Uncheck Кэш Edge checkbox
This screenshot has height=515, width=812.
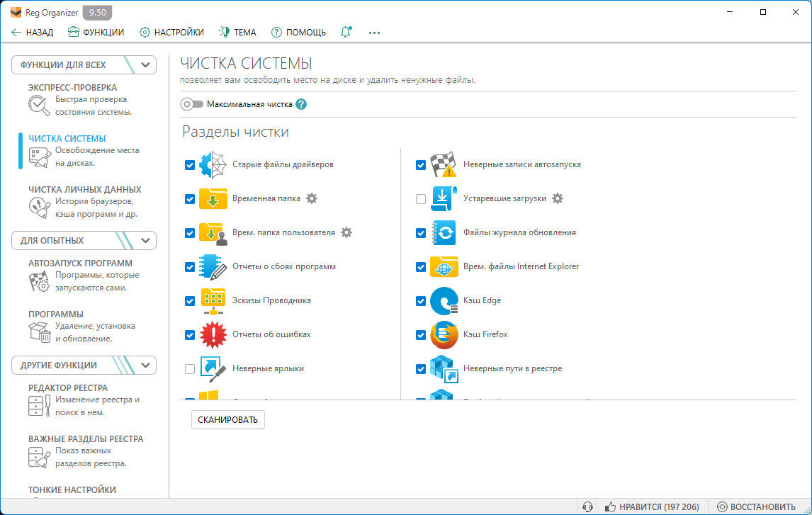[420, 301]
